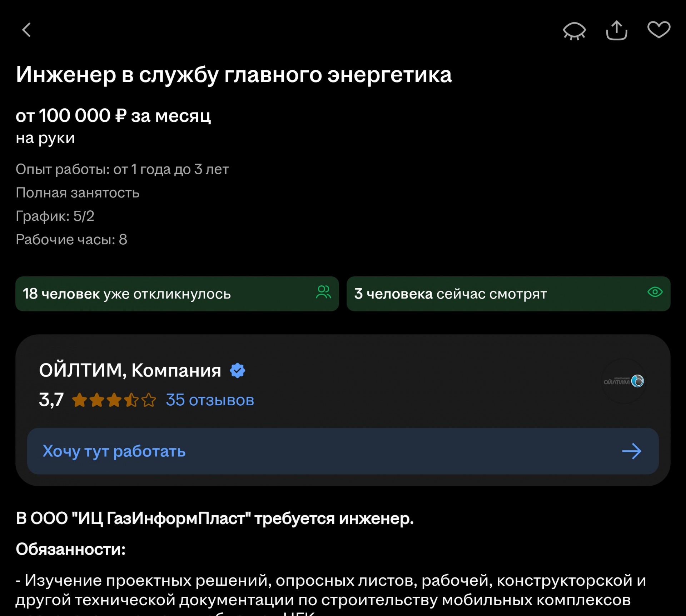Click the 'Обязанности:' heading
Image resolution: width=686 pixels, height=616 pixels.
pos(71,549)
